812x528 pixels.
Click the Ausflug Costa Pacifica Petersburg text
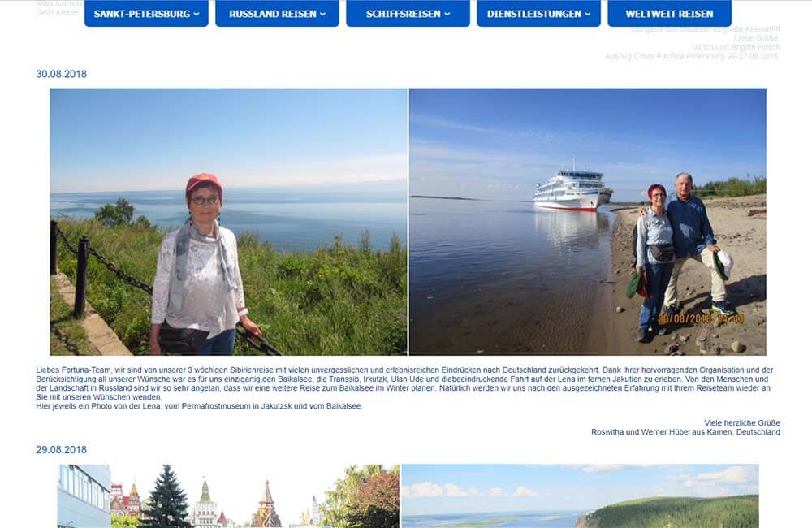coord(691,56)
